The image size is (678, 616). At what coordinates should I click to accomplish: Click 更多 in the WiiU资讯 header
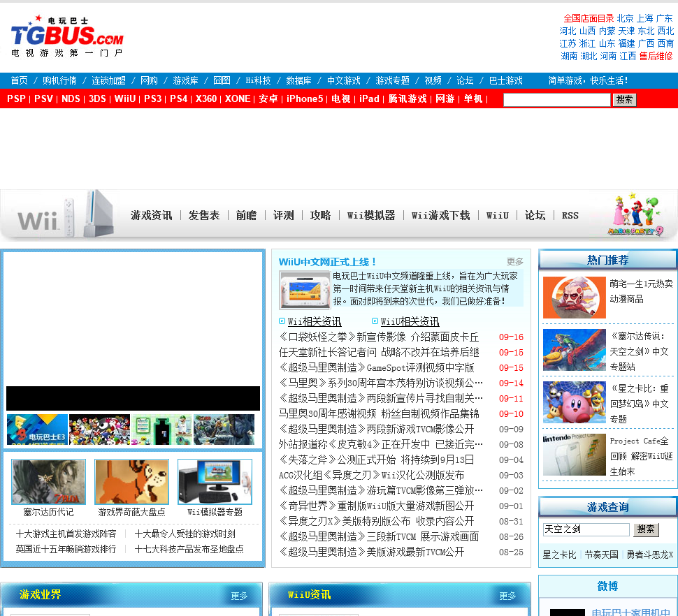(x=507, y=596)
